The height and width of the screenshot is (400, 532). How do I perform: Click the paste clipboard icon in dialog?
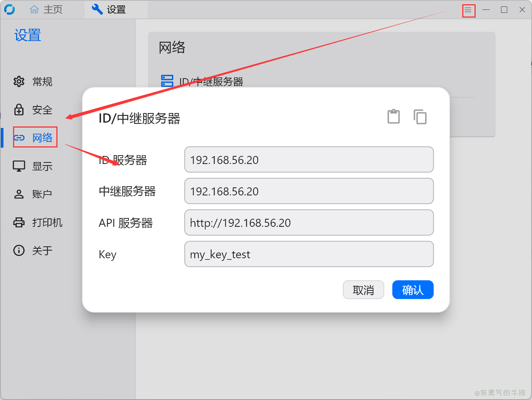pos(394,116)
